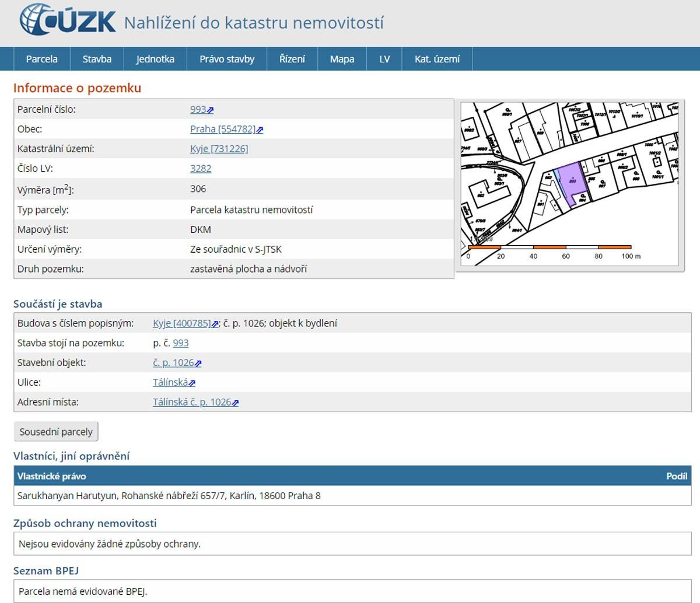
Task: Open the Parcela menu tab
Action: [x=42, y=59]
